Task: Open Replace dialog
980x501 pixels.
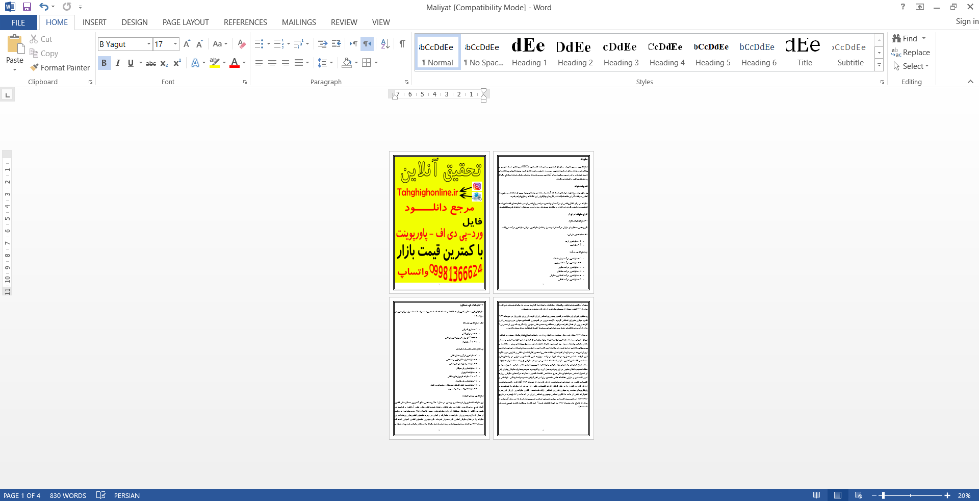Action: tap(911, 53)
